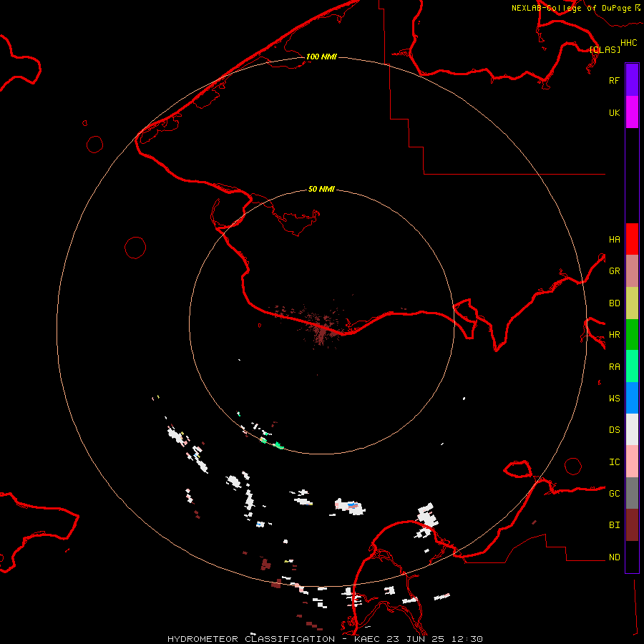Click the BD legend label
644x644 pixels.
coord(614,303)
